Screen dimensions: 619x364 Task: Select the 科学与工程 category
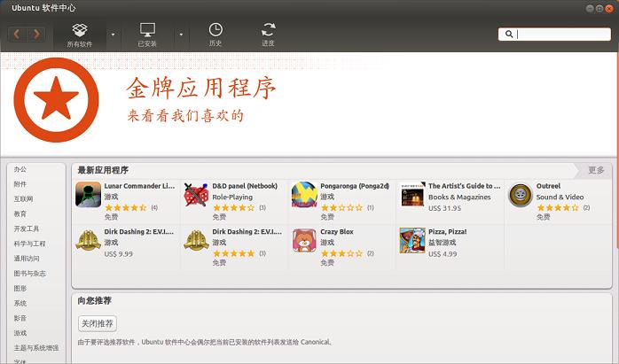click(29, 244)
